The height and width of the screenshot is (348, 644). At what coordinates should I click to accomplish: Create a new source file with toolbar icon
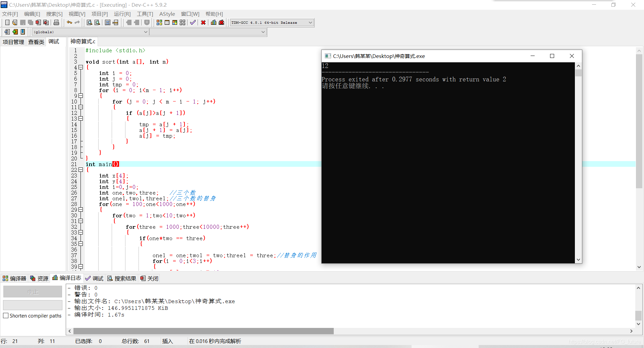click(7, 22)
